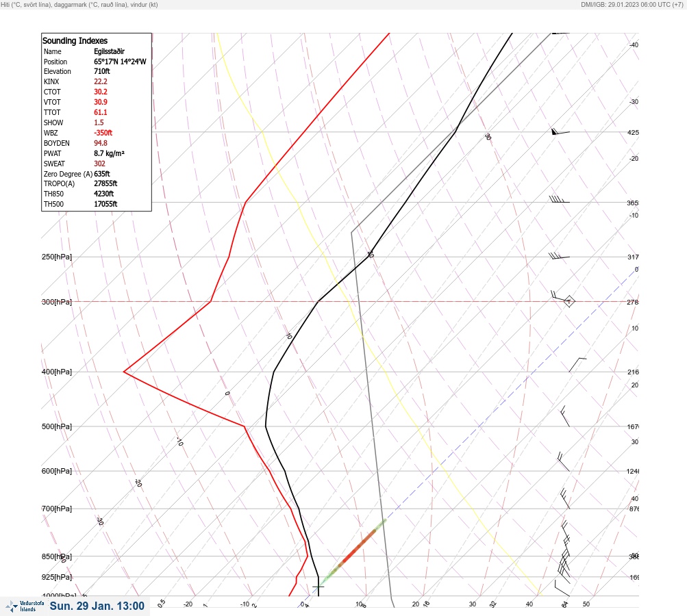
Task: Click the 925[hPa] pressure label
Action: click(57, 577)
